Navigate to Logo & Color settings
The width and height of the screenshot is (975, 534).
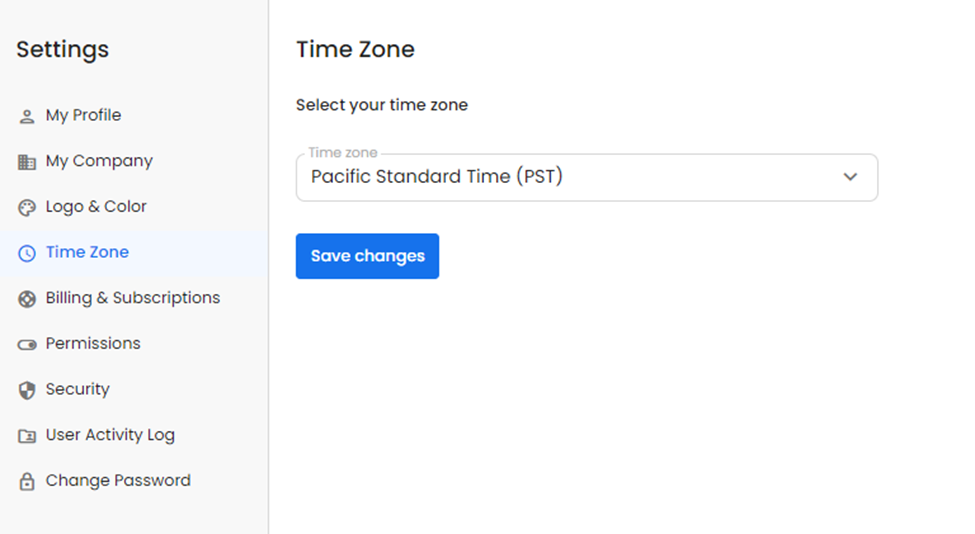[96, 206]
